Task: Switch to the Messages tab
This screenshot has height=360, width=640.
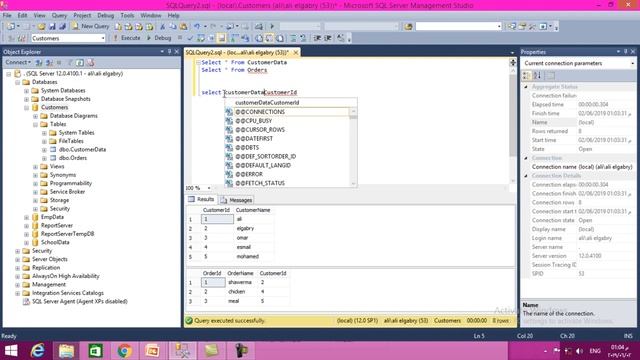Action: [236, 200]
